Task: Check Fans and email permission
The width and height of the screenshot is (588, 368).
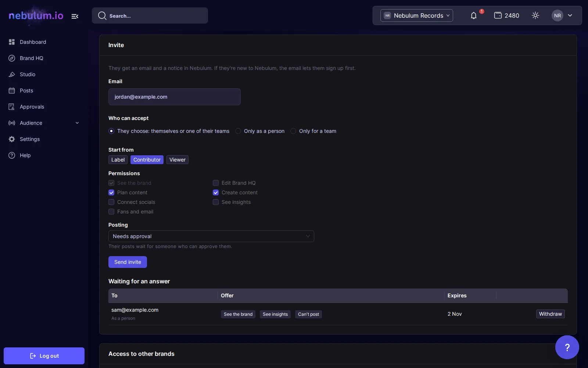Action: click(x=111, y=212)
